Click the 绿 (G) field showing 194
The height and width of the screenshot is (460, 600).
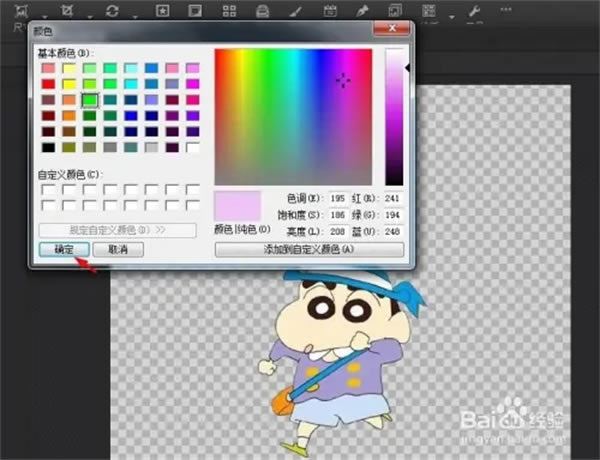click(x=393, y=215)
